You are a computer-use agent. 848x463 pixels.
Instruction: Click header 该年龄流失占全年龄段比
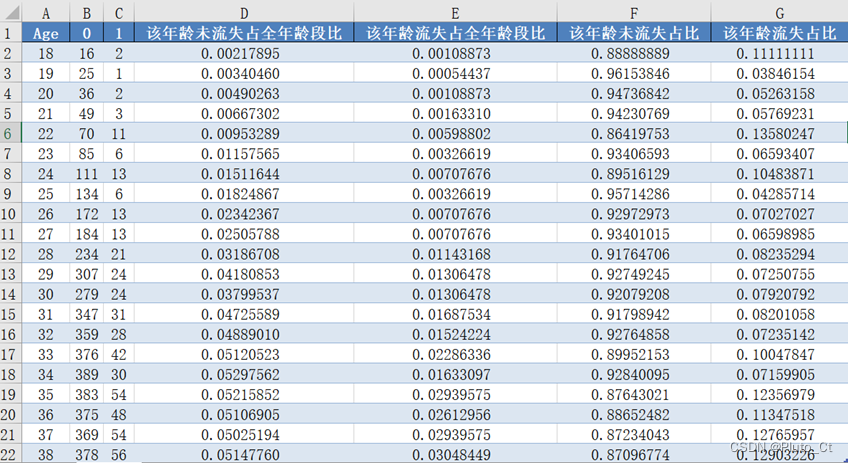pos(455,33)
